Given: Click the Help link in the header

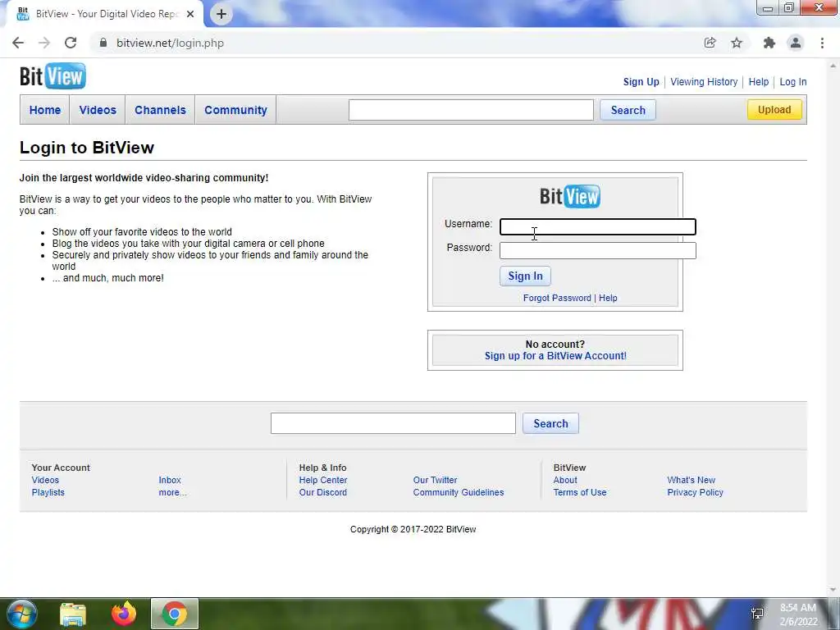Looking at the screenshot, I should tap(759, 82).
